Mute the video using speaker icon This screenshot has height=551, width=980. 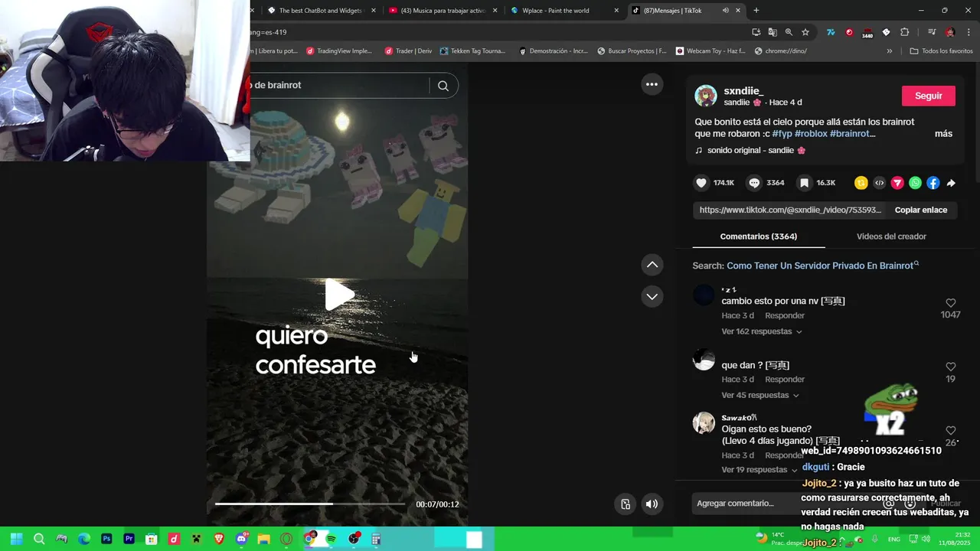click(652, 504)
